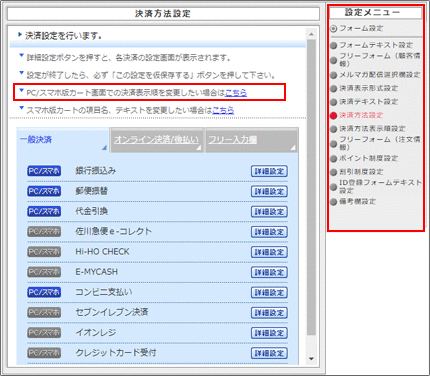The width and height of the screenshot is (430, 376).
Task: Click PC/スマホ badge for 郵便振替
Action: (x=44, y=191)
